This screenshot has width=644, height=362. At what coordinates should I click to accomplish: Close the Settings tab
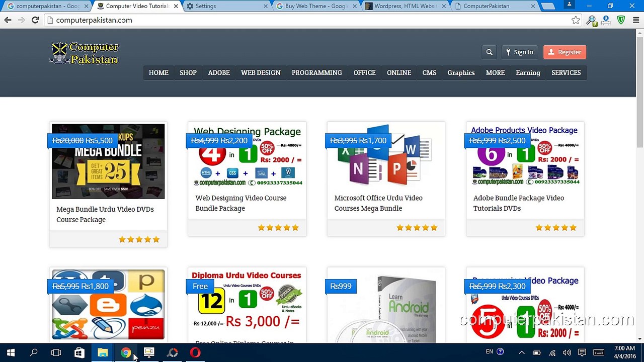tap(266, 6)
